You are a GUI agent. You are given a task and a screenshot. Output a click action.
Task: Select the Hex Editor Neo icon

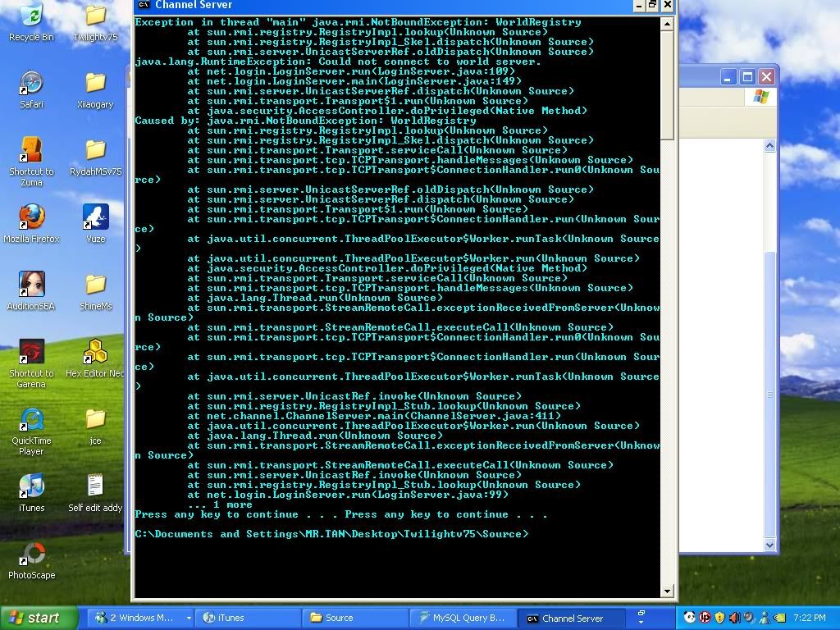(x=95, y=353)
